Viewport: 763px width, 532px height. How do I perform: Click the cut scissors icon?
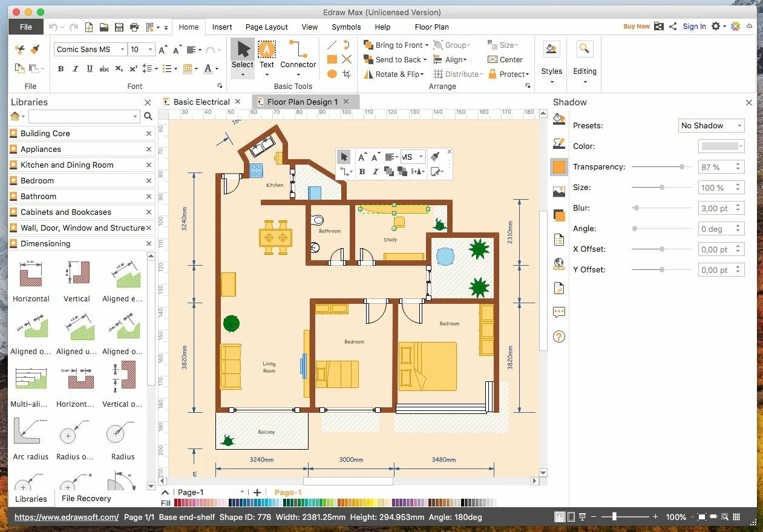[19, 50]
